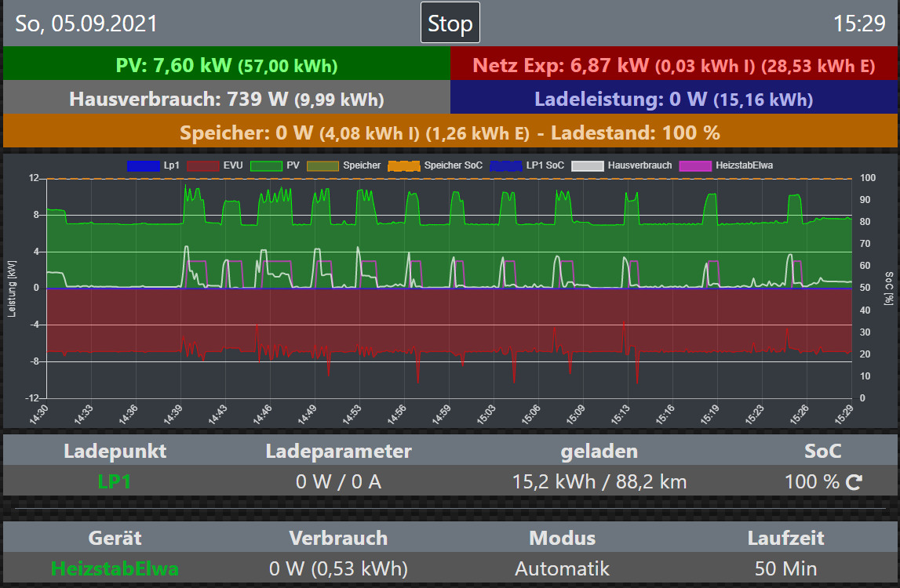The width and height of the screenshot is (900, 588).
Task: Click the clock showing 15:29
Action: (x=859, y=24)
